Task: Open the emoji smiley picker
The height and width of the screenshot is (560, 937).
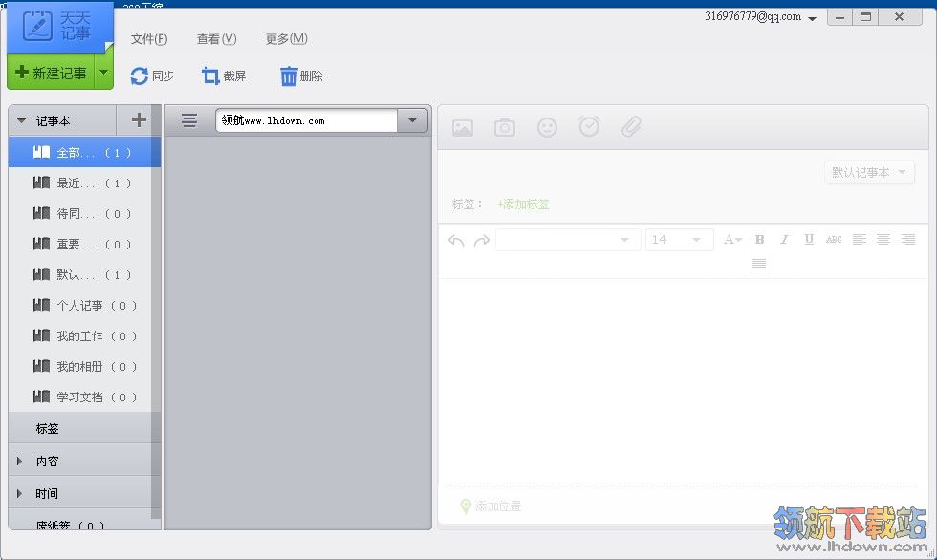Action: 547,127
